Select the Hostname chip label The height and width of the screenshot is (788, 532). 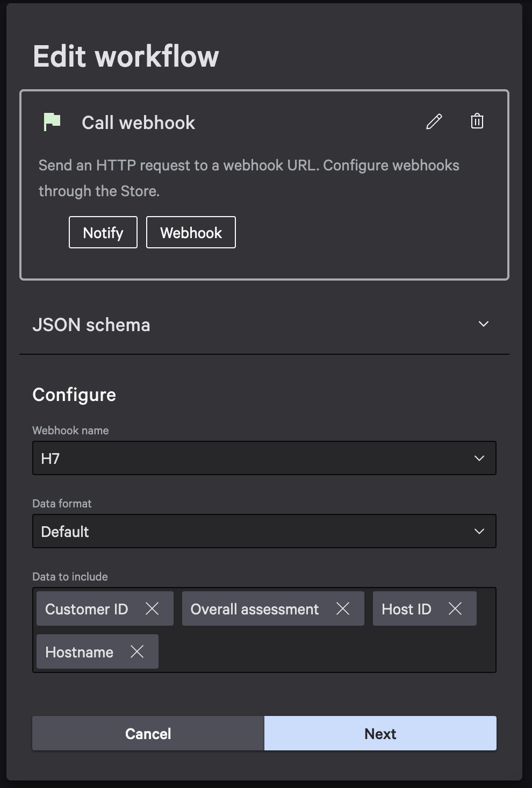pos(79,652)
